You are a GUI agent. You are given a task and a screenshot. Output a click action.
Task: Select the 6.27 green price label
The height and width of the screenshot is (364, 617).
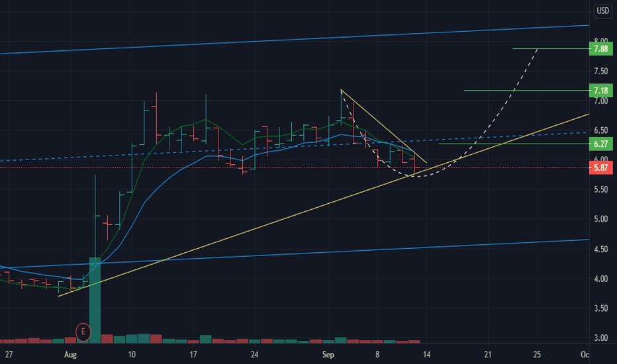pos(600,144)
